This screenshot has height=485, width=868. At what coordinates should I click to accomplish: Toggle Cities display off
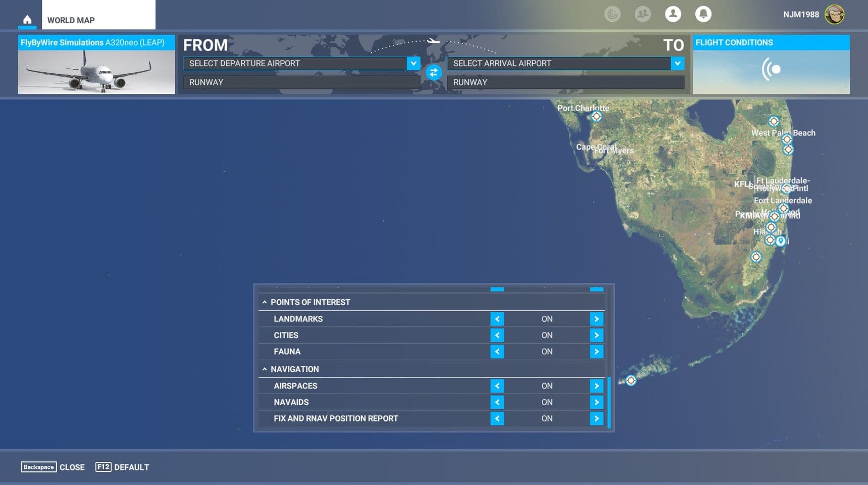(497, 335)
